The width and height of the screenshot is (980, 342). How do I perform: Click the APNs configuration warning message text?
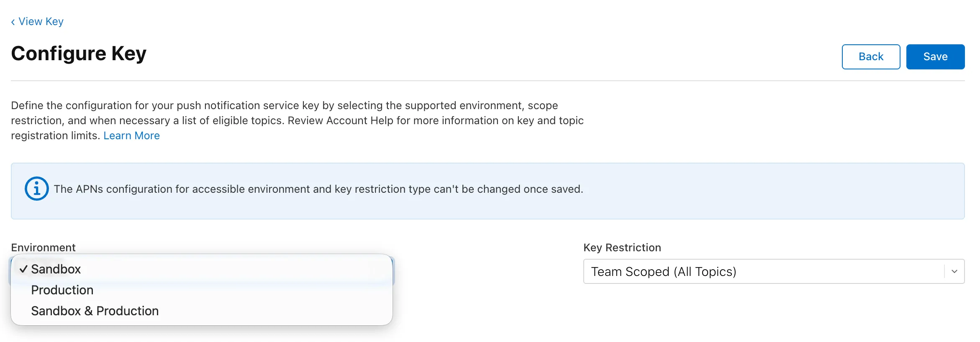pos(318,189)
